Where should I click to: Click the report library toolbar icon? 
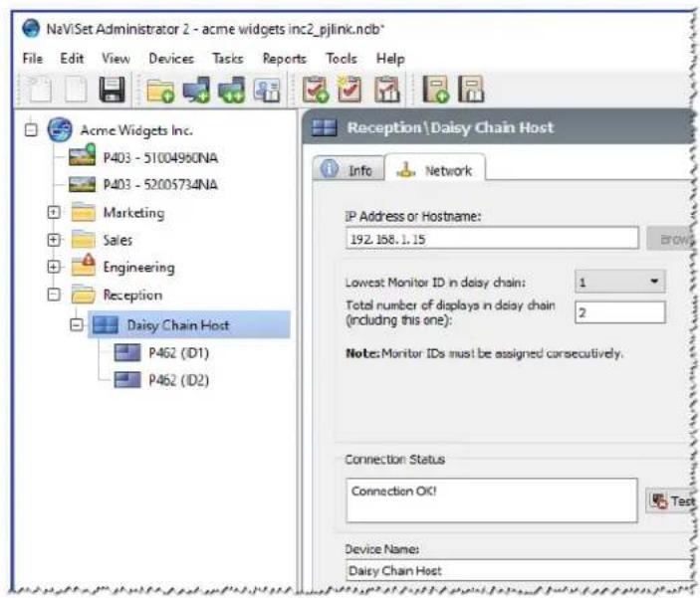pos(471,90)
